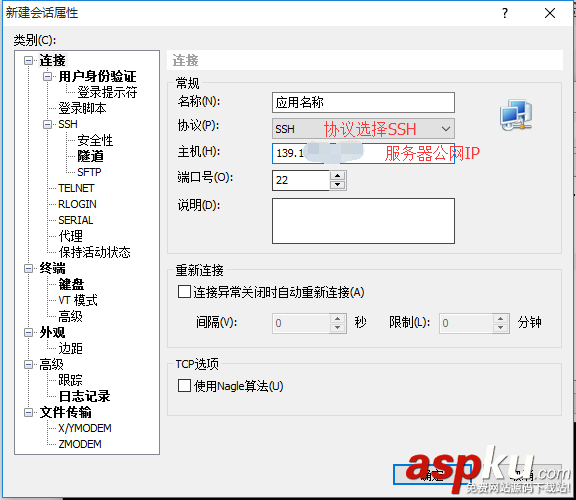The height and width of the screenshot is (500, 576).
Task: Select 登录提示符 tree item
Action: click(x=107, y=92)
